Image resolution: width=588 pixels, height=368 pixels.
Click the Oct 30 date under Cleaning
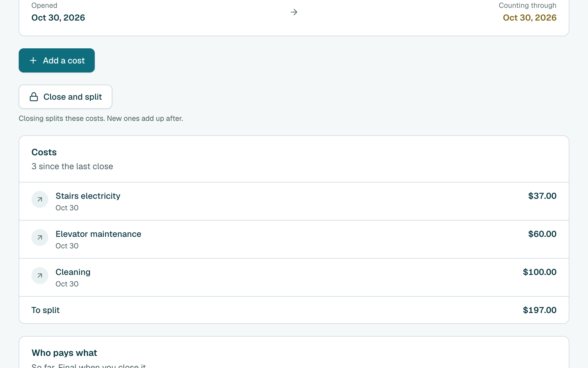[x=67, y=284]
